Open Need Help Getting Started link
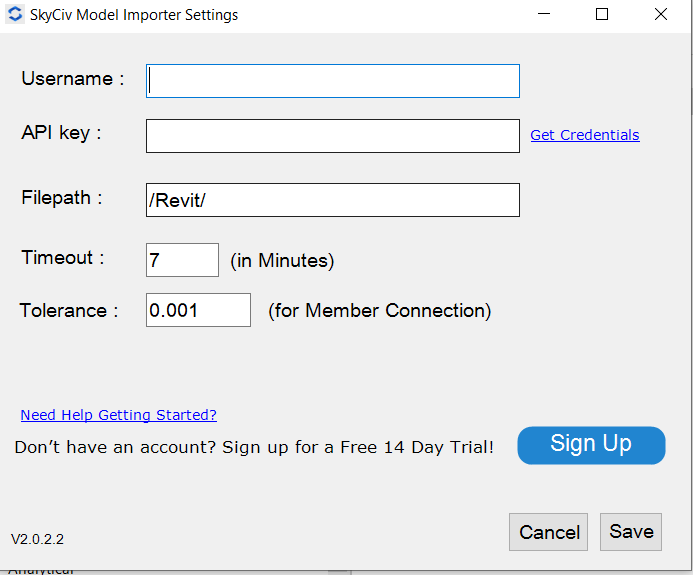The width and height of the screenshot is (693, 575). [x=118, y=415]
